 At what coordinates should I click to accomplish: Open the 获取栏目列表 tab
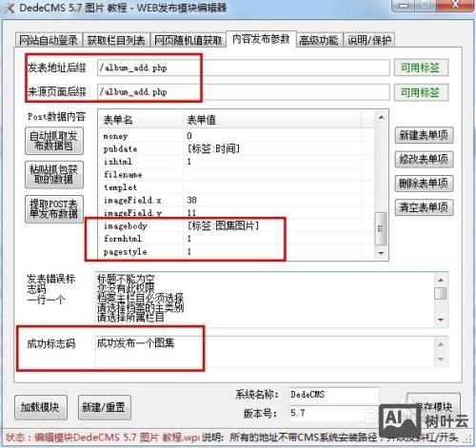click(x=116, y=40)
